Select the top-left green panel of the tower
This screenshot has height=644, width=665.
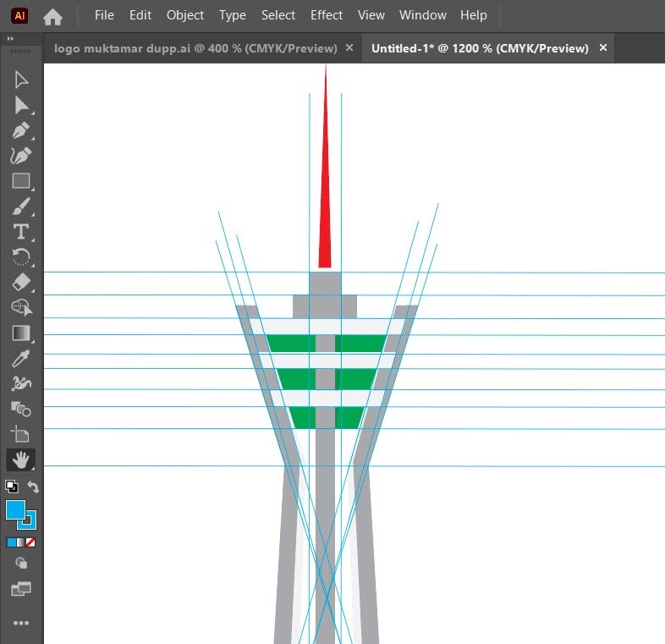(293, 344)
